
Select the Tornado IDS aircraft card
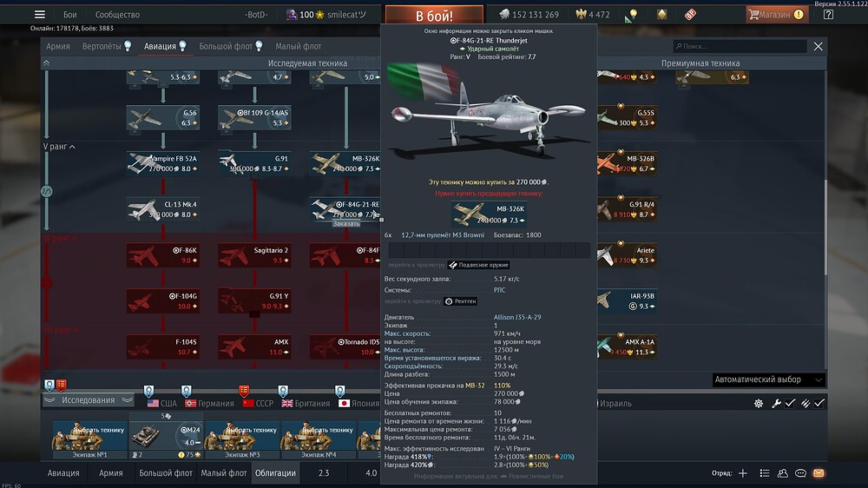(x=345, y=347)
